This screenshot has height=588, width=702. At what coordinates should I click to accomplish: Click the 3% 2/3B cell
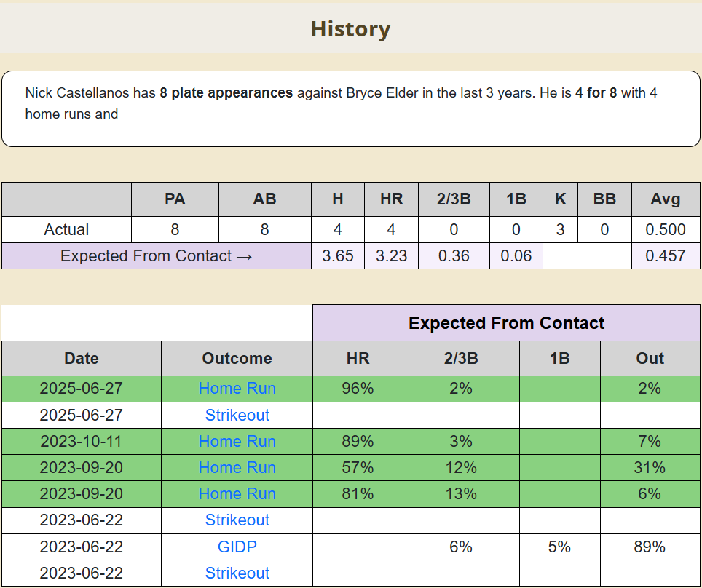coord(461,441)
